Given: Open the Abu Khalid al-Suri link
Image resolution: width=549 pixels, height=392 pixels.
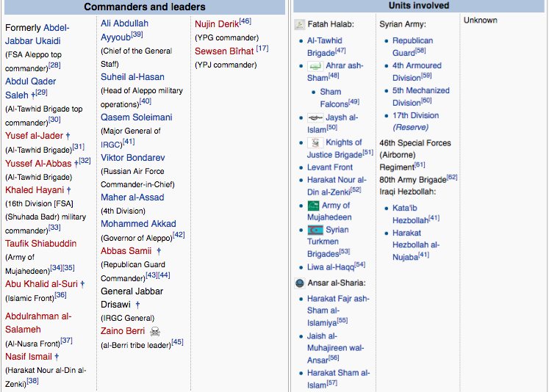Looking at the screenshot, I should tap(41, 284).
